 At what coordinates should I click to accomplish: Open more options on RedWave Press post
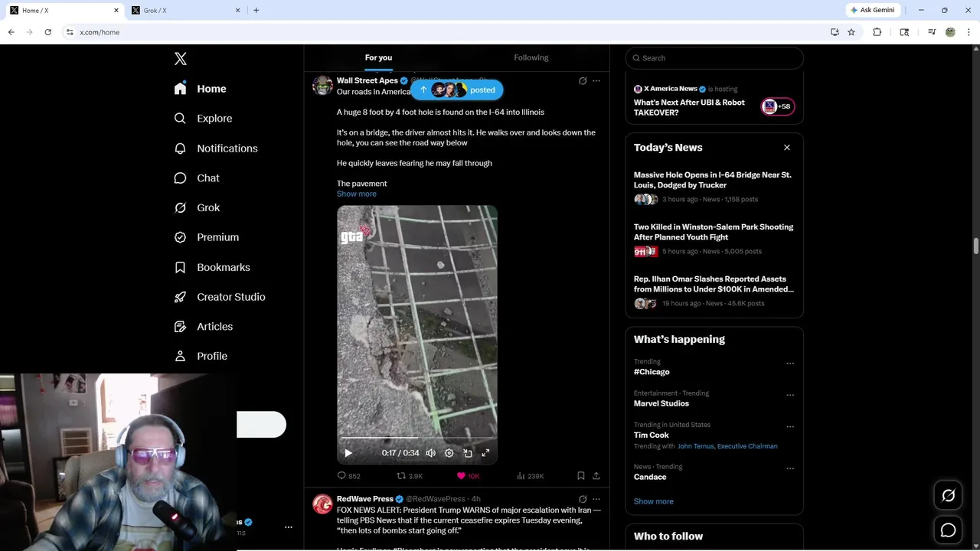pos(596,499)
